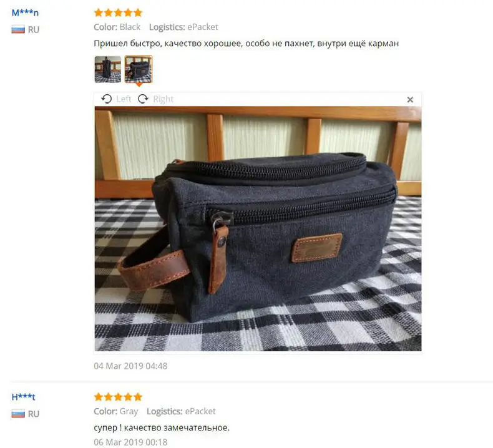Click the Russian flag beside H***t
493x448 pixels.
tap(18, 414)
